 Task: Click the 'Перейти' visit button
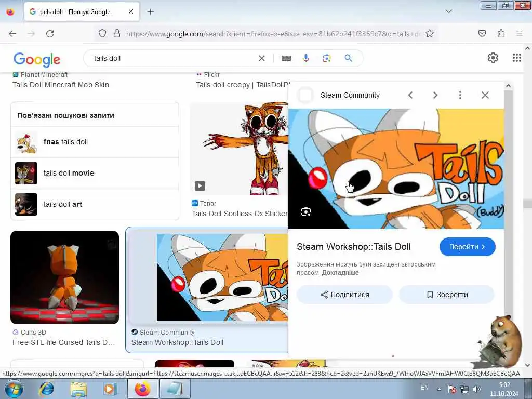(x=467, y=247)
